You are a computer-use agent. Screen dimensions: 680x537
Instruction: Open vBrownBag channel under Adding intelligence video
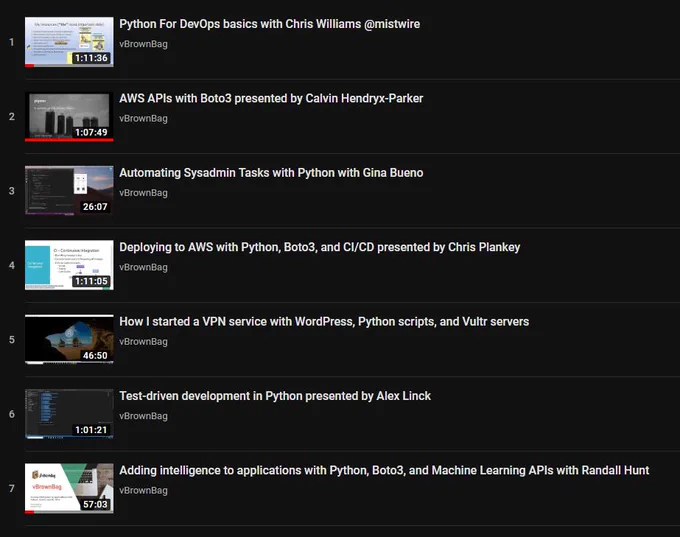[144, 490]
